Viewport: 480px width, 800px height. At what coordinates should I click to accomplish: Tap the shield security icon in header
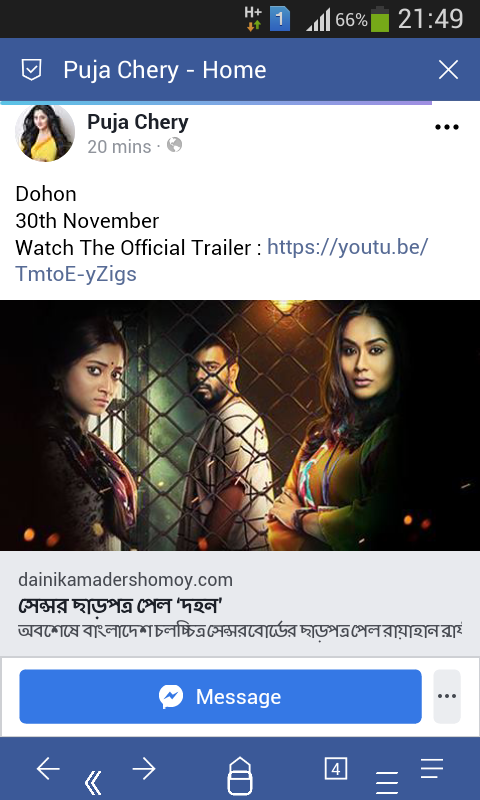coord(31,69)
